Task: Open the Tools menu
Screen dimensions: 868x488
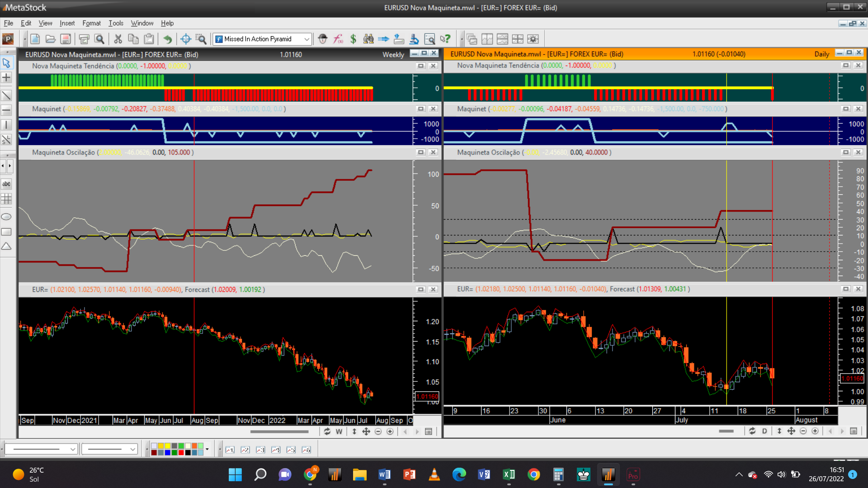Action: 116,23
